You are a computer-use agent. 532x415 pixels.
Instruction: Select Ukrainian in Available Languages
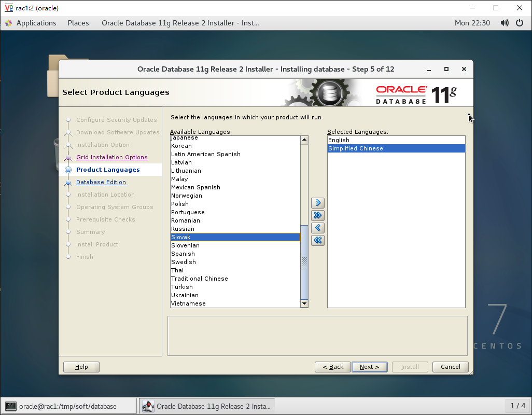pos(235,296)
